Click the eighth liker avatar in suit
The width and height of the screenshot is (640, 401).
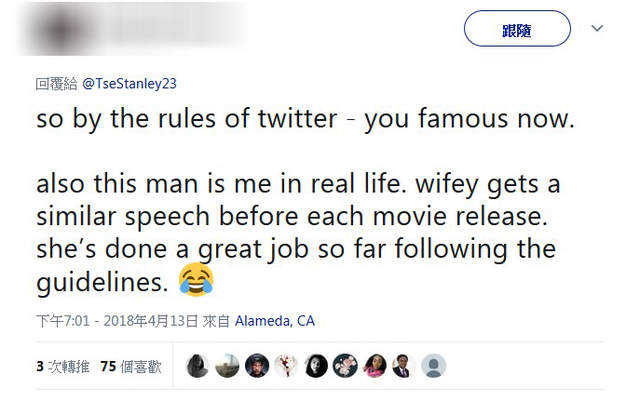point(403,367)
